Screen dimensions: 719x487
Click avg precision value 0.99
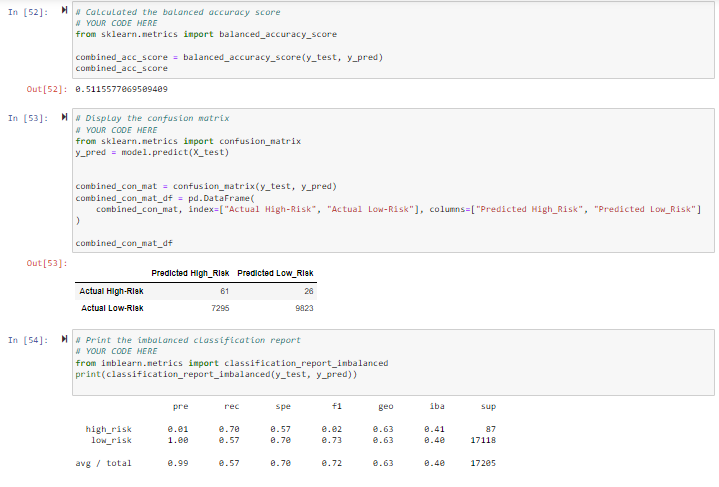[178, 463]
